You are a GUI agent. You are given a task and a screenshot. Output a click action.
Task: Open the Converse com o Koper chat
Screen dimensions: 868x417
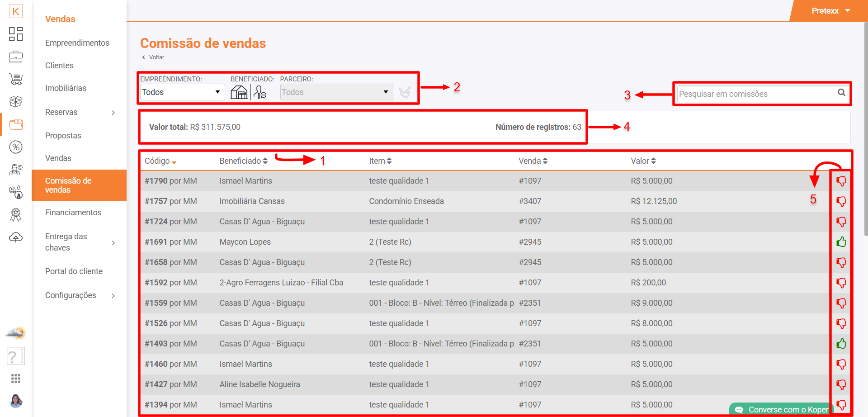pyautogui.click(x=782, y=409)
